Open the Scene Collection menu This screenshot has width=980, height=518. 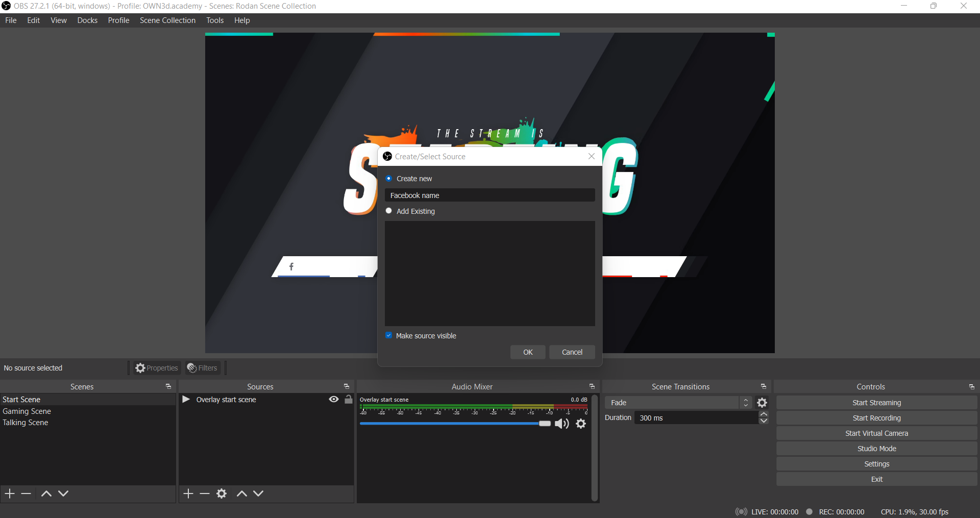point(167,20)
